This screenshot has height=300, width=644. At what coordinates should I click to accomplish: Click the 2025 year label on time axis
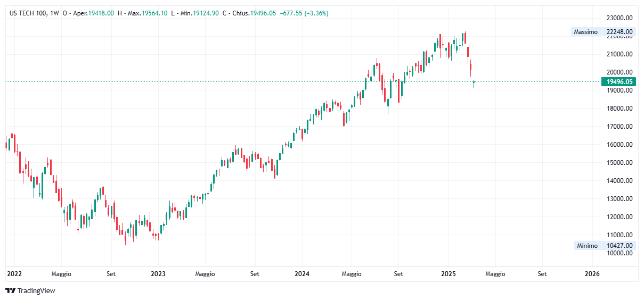tap(448, 274)
